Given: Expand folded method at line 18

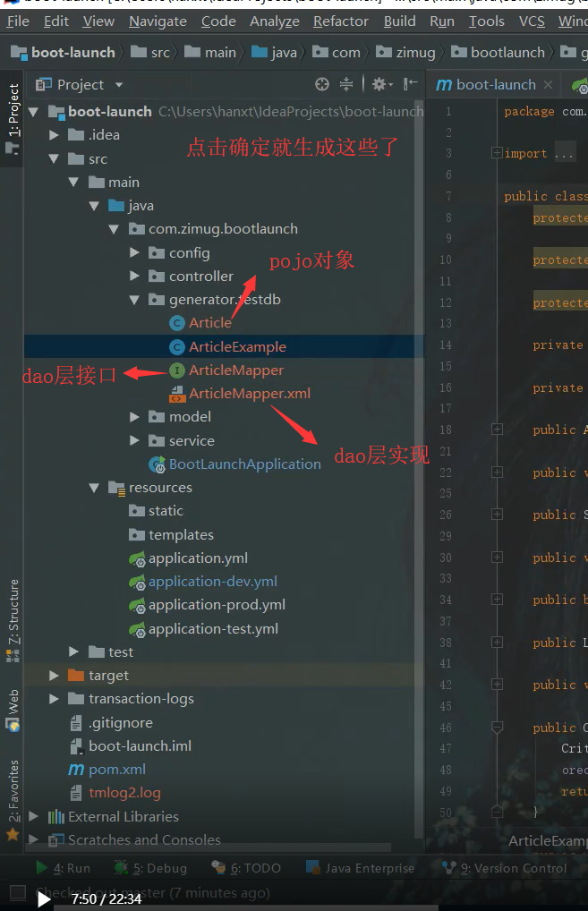Looking at the screenshot, I should pyautogui.click(x=497, y=430).
